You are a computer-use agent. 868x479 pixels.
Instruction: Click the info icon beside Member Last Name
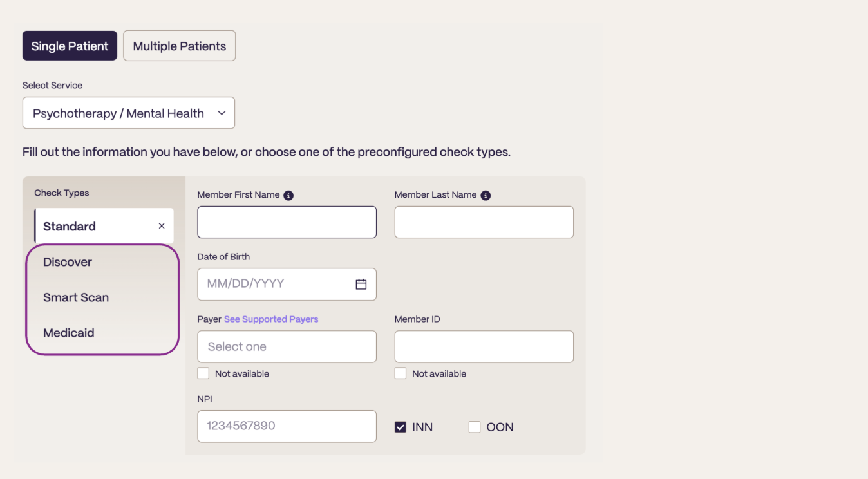(486, 195)
